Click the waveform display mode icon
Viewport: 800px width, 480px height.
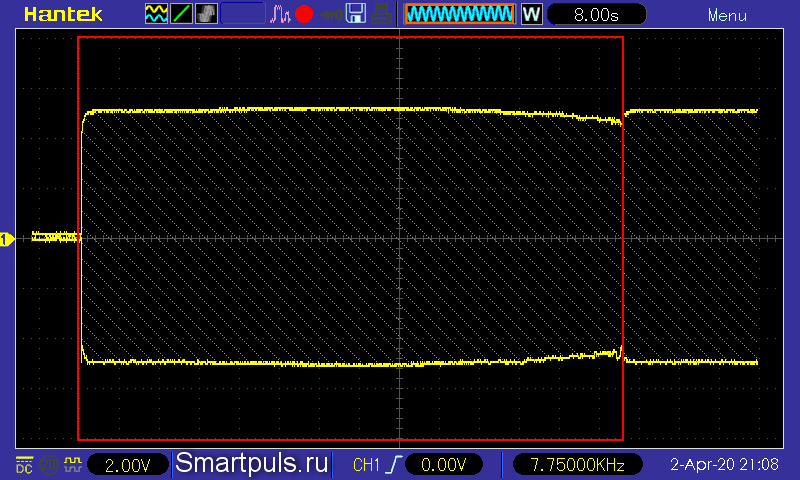[156, 14]
